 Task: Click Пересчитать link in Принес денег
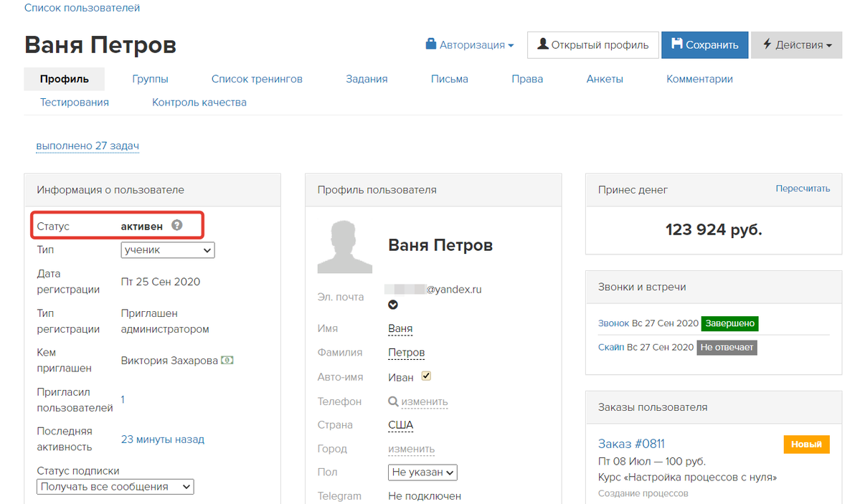[803, 189]
